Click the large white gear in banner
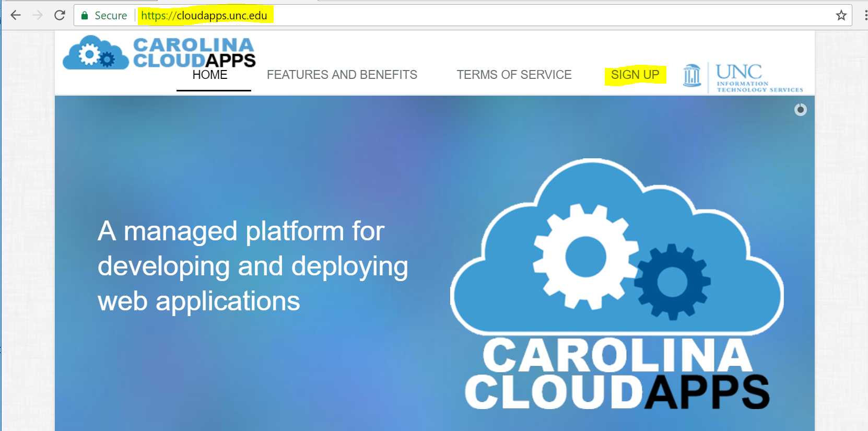 pyautogui.click(x=585, y=257)
